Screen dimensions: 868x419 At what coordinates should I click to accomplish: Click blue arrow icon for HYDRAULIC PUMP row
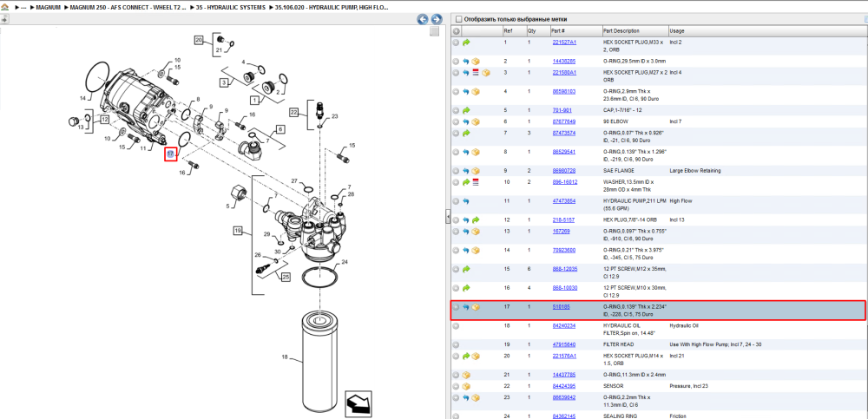466,201
